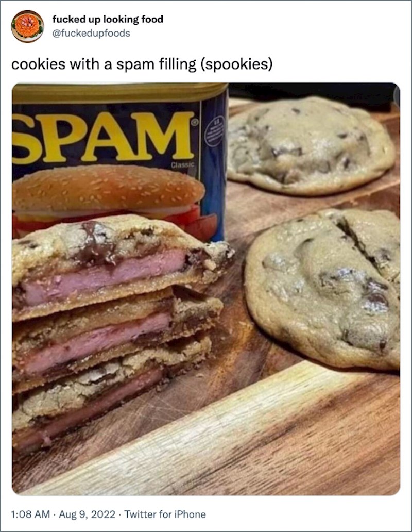Select the tweet text about spam cookies
The image size is (412, 532).
pos(142,64)
